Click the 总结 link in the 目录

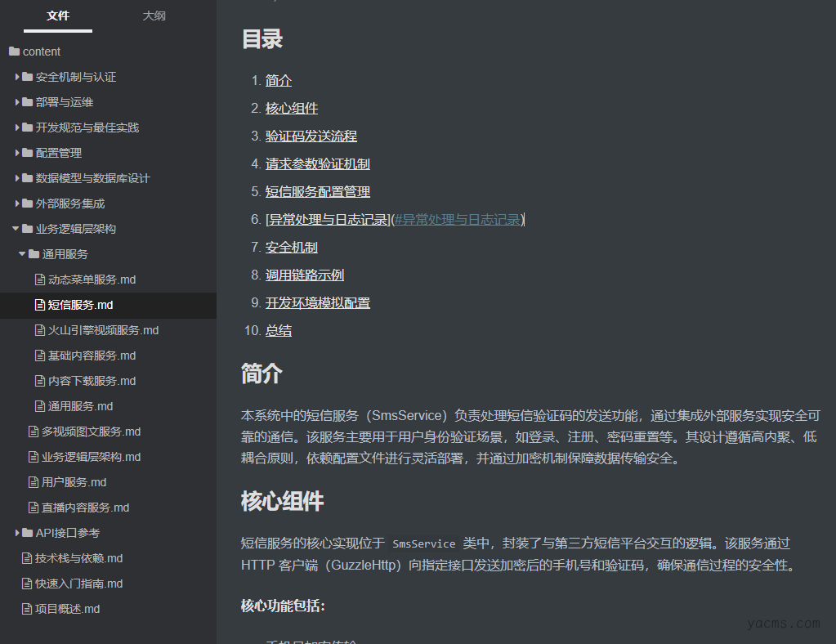(276, 330)
